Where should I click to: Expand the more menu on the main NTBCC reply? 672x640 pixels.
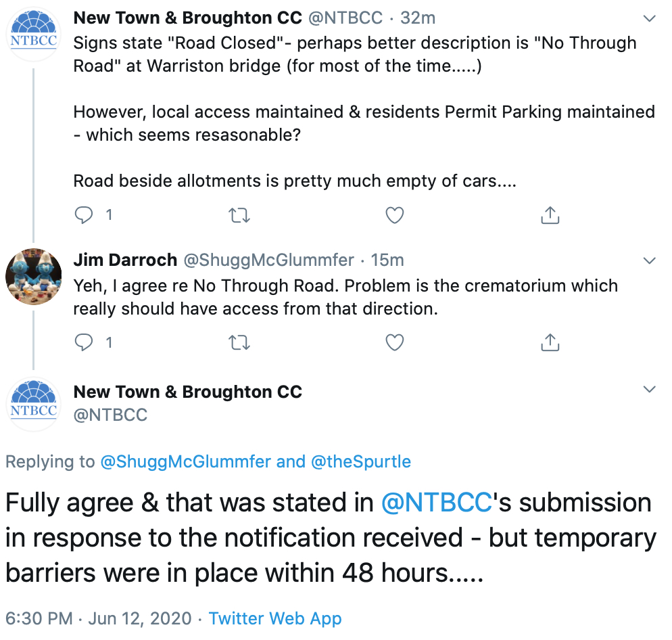tap(650, 389)
